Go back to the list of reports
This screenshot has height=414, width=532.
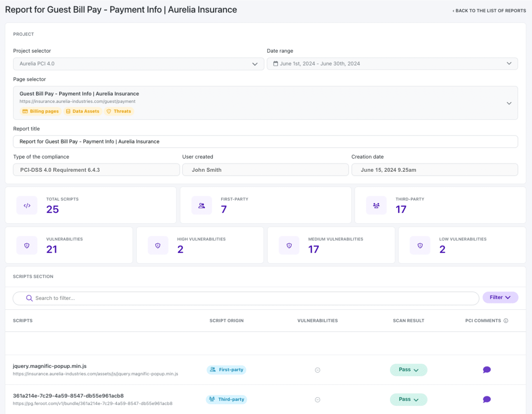[489, 11]
